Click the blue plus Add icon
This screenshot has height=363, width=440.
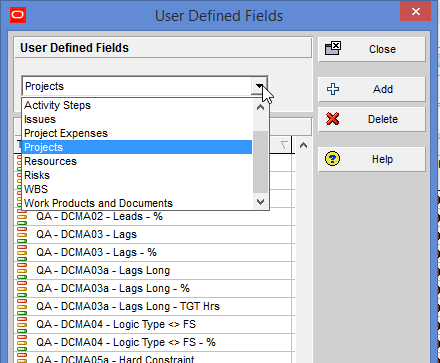click(333, 89)
